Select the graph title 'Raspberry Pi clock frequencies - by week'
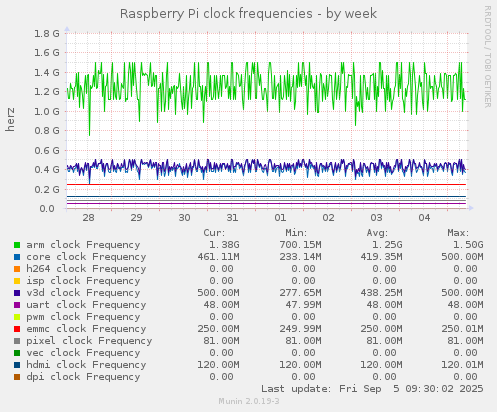497x412 pixels. (x=248, y=14)
